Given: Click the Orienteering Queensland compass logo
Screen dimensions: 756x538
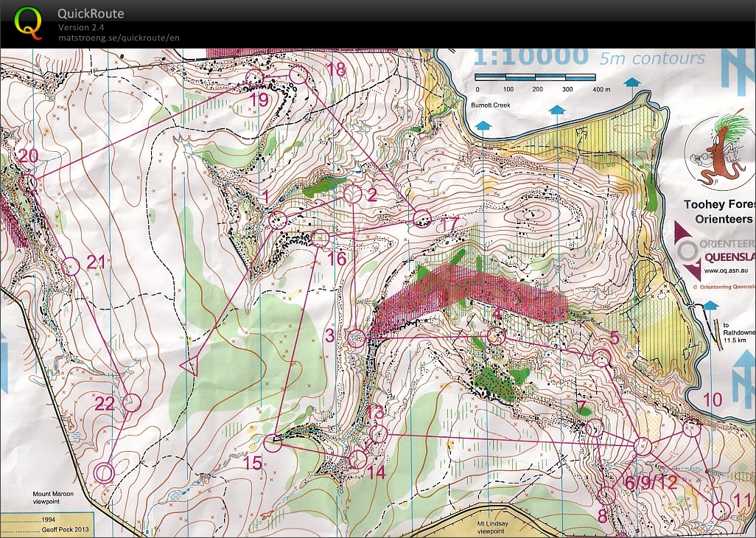Looking at the screenshot, I should click(687, 251).
